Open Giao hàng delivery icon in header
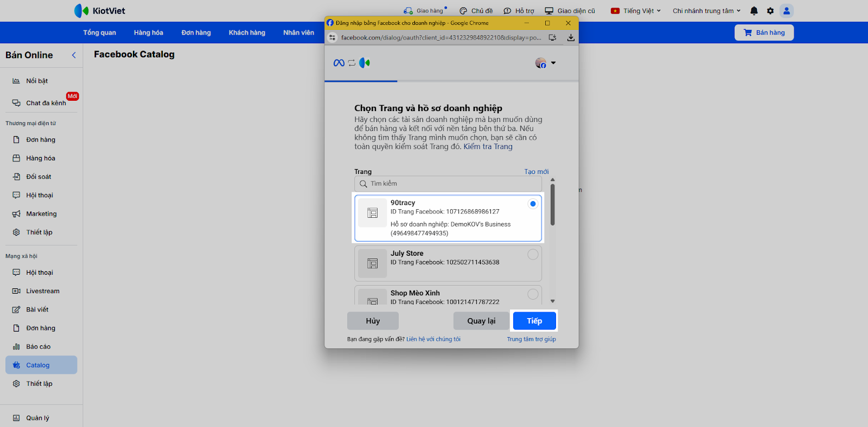The image size is (868, 427). tap(425, 11)
